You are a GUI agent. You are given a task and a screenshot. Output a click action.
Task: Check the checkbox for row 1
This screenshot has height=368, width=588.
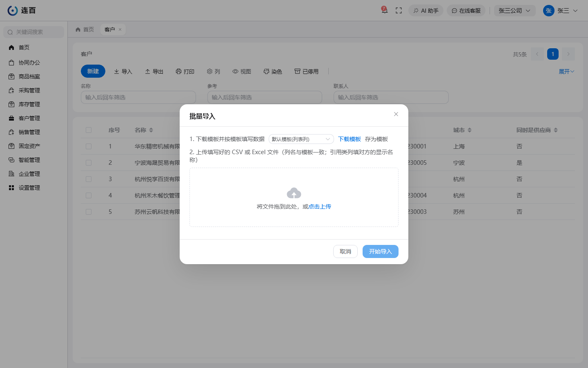89,146
